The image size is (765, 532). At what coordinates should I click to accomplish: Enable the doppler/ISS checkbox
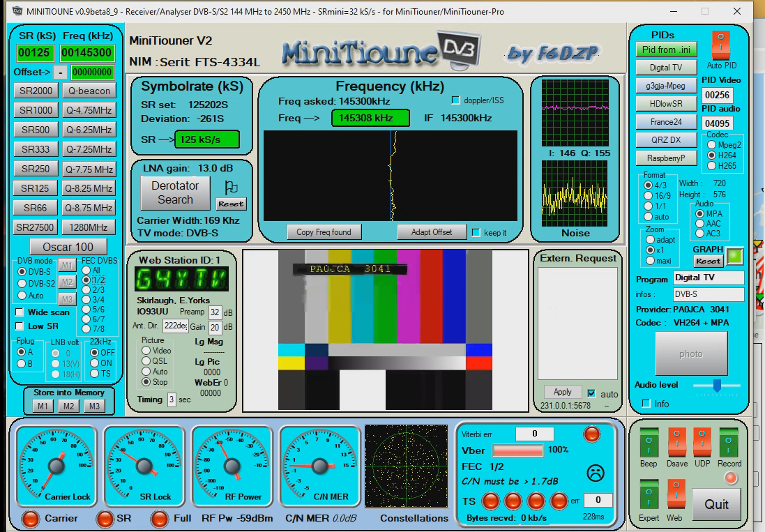coord(455,100)
